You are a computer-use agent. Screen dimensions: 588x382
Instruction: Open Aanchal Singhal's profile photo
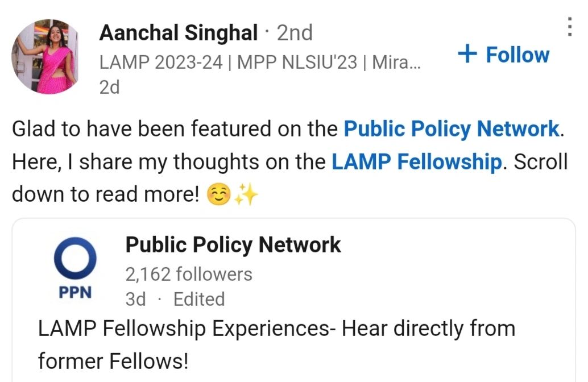45,56
